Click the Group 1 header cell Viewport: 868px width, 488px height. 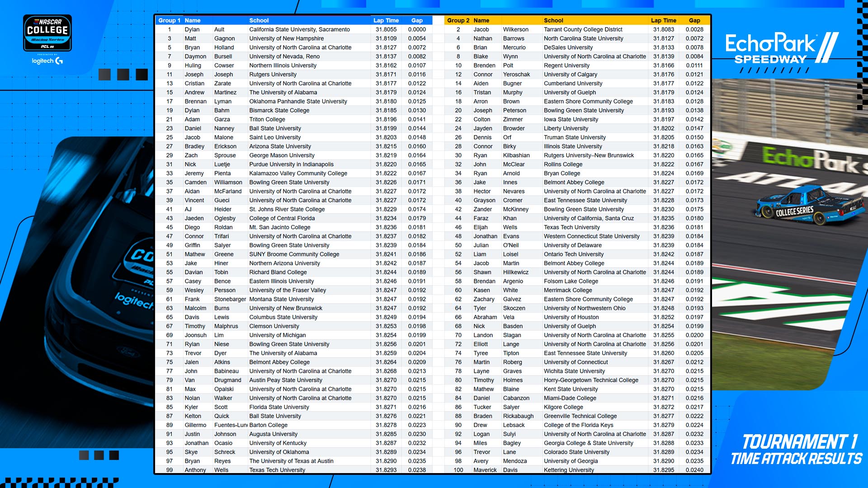pos(169,20)
